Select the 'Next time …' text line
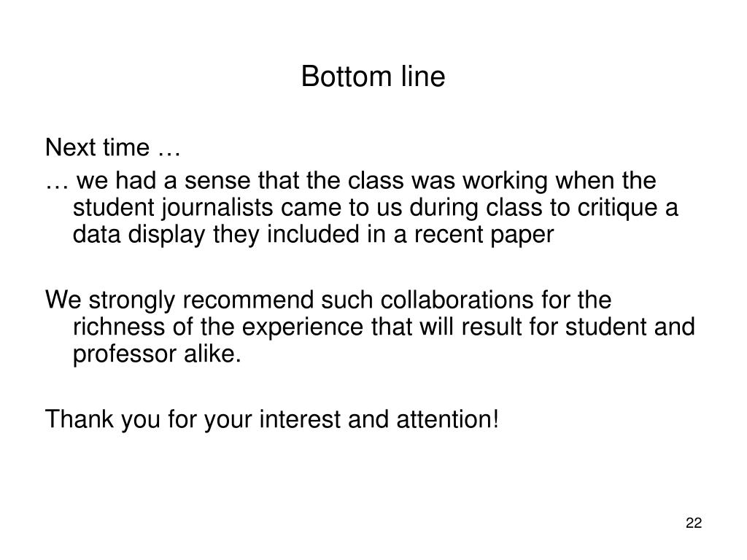 coord(113,147)
